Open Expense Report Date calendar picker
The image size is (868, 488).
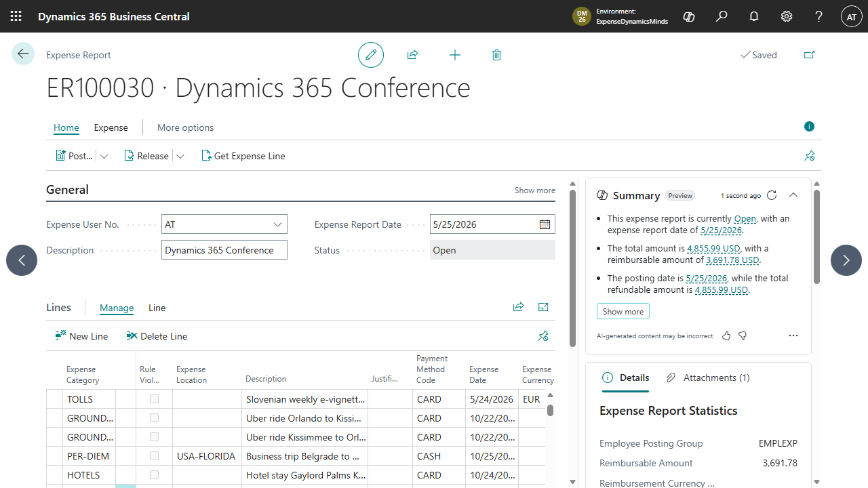545,224
